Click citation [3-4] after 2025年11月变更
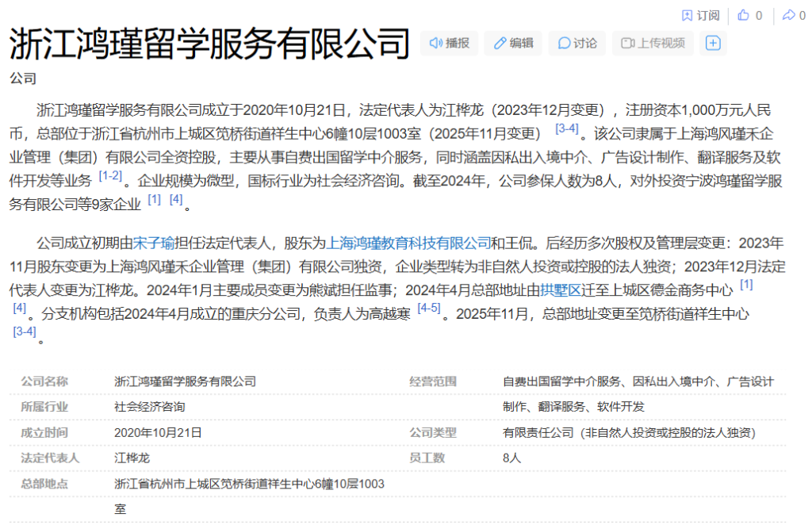Screen dimensions: 812x525 pyautogui.click(x=566, y=128)
